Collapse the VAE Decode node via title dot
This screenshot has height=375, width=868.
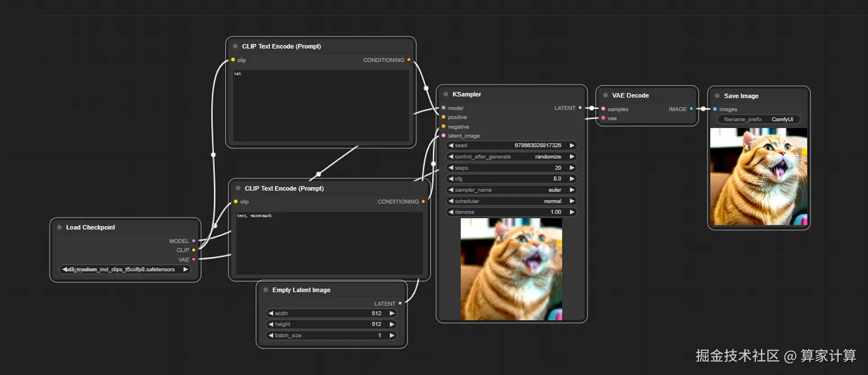(606, 95)
